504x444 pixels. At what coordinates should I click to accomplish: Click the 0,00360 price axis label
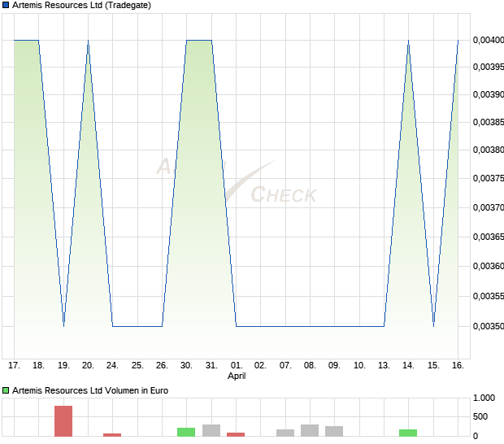pyautogui.click(x=489, y=266)
